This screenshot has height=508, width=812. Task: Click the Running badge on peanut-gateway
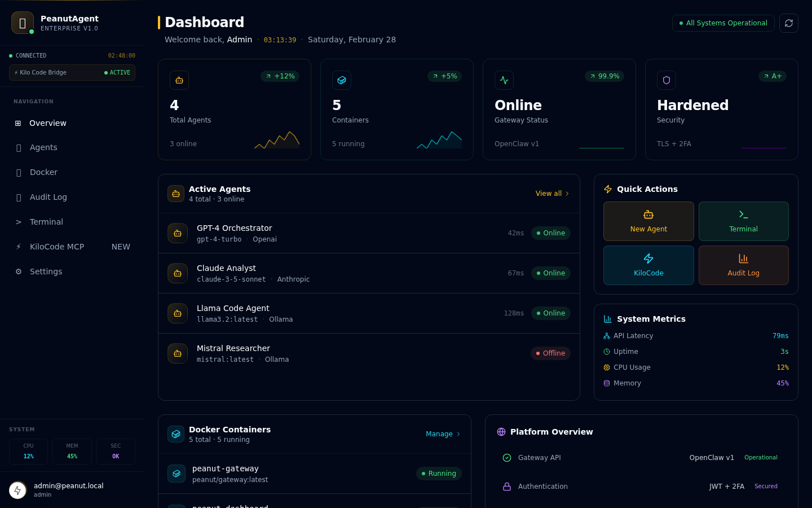click(439, 474)
